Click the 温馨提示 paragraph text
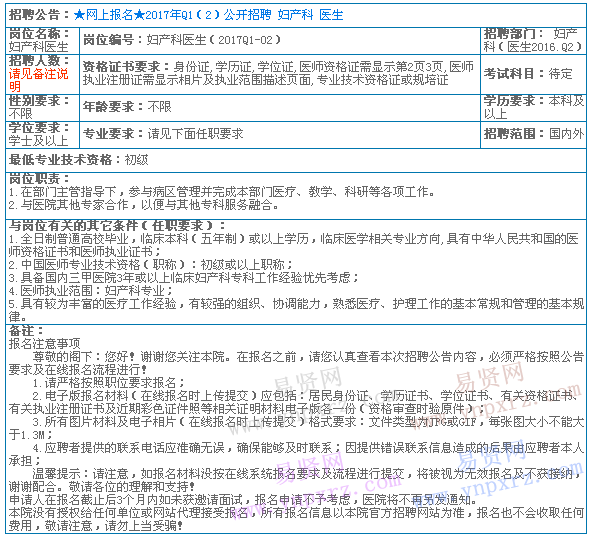Screen dimensions: 594x542 296,480
